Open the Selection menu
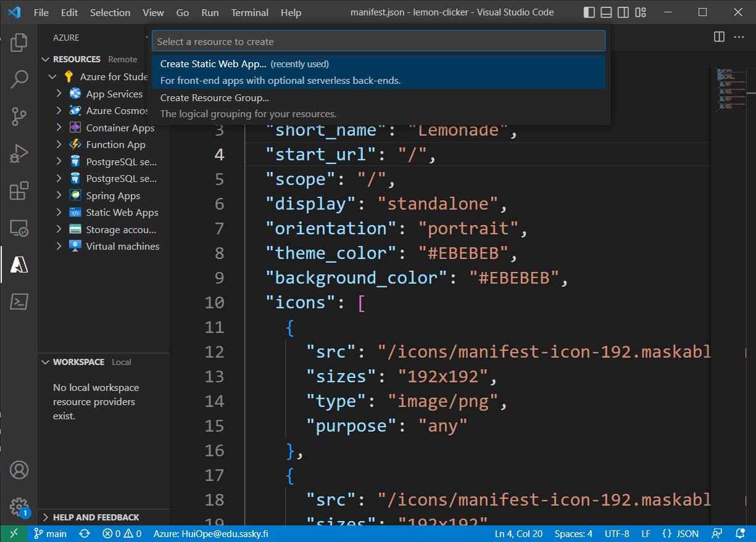Screen dimensions: 756x542 point(110,12)
